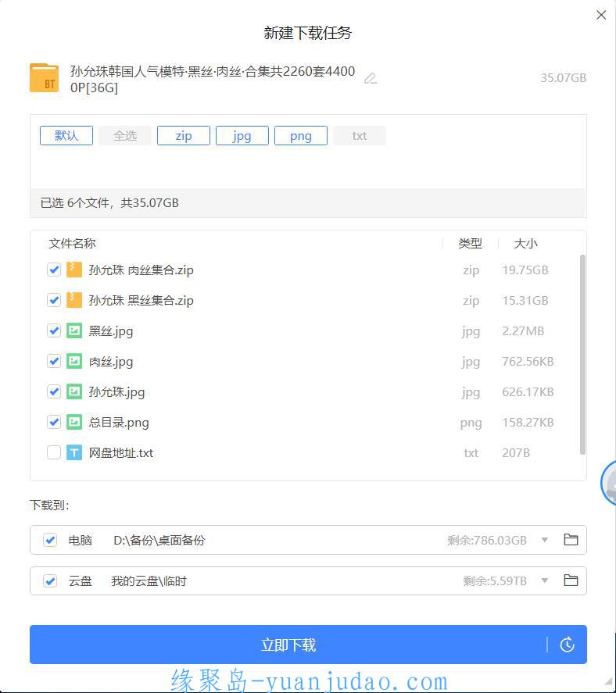Click the 762.56KB size value
Viewport: 616px width, 693px height.
[x=528, y=362]
